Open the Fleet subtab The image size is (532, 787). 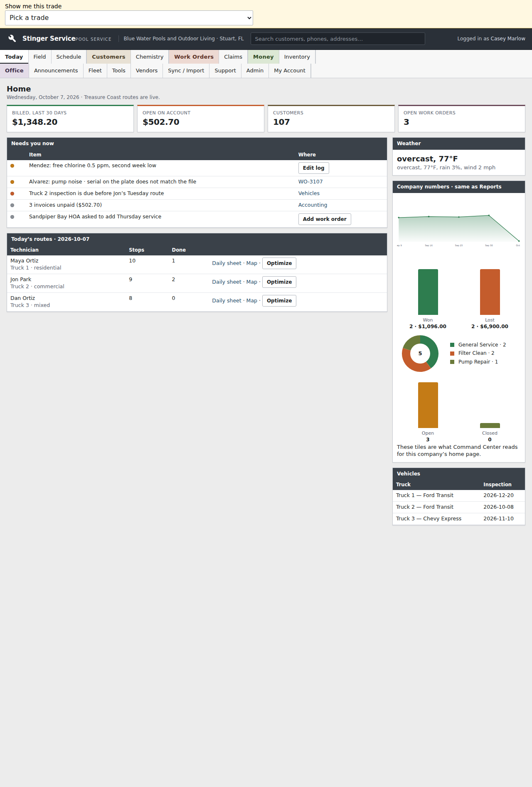95,71
